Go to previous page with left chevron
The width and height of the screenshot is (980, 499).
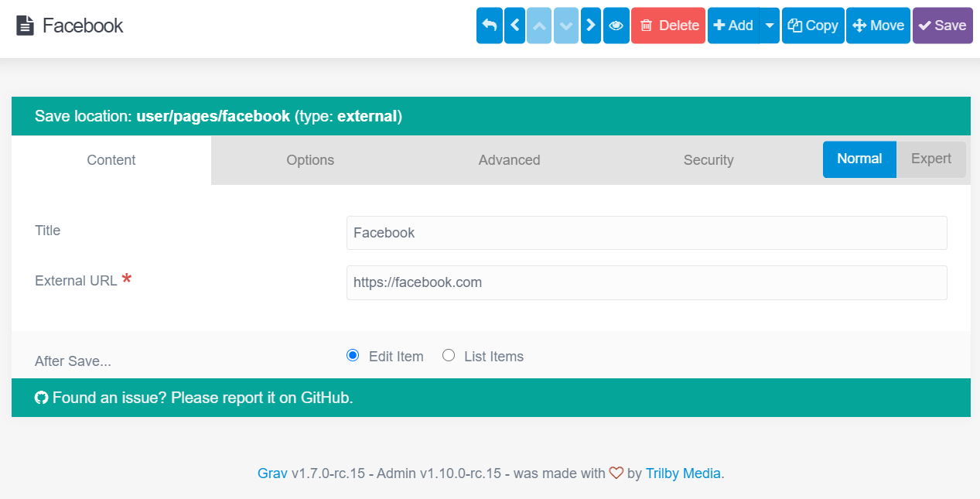[x=514, y=26]
